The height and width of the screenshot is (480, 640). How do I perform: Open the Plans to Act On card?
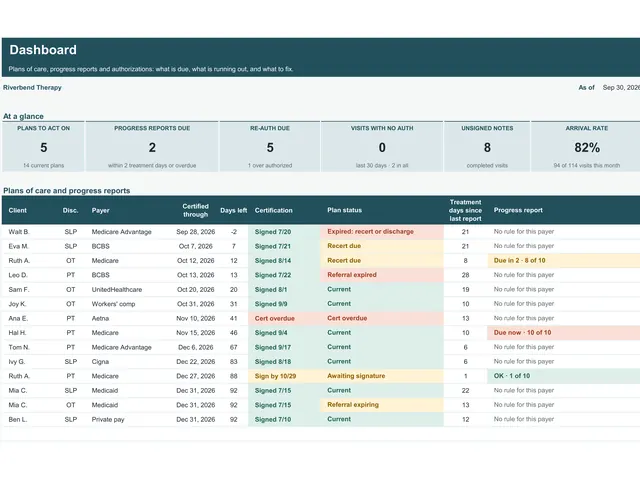click(43, 147)
